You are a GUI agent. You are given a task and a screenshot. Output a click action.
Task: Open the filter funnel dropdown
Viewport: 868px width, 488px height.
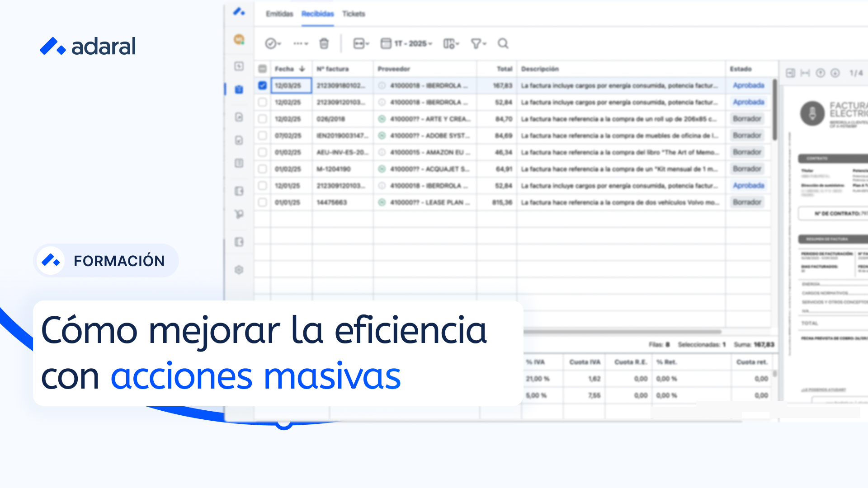click(478, 43)
